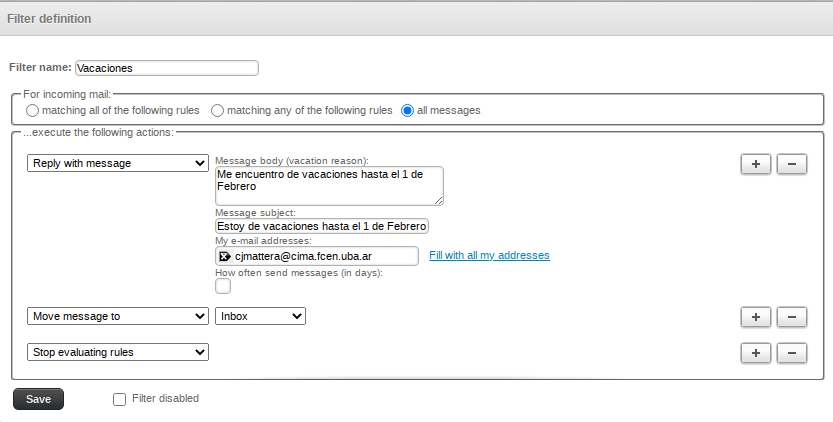Open the Inbox folder dropdown
Image resolution: width=833 pixels, height=422 pixels.
pos(260,316)
